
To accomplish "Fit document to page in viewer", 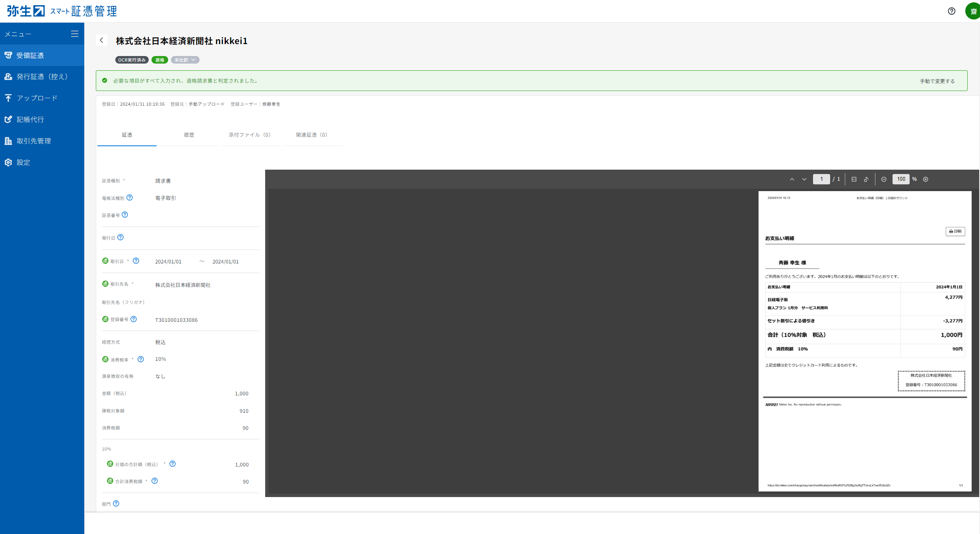I will 854,179.
